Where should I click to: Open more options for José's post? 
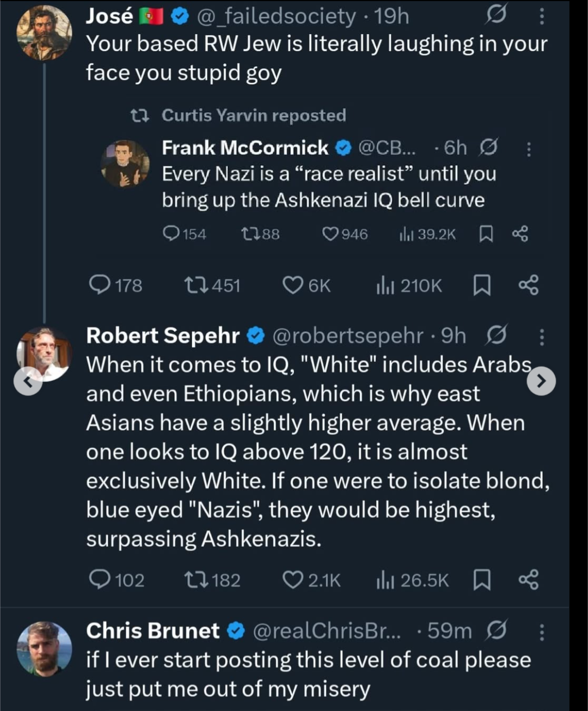pyautogui.click(x=541, y=17)
